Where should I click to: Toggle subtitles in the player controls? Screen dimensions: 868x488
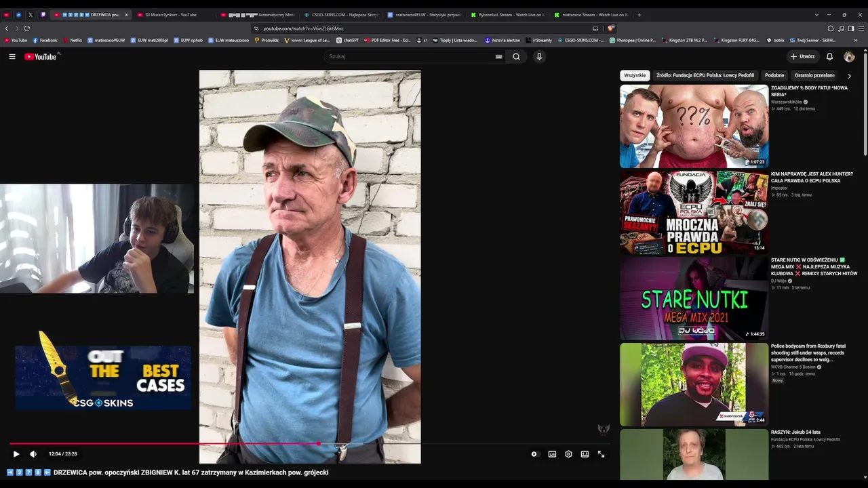pos(552,454)
